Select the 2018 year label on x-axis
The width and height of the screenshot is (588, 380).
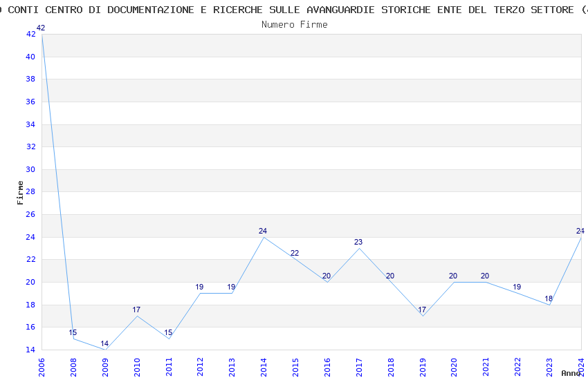click(x=391, y=367)
